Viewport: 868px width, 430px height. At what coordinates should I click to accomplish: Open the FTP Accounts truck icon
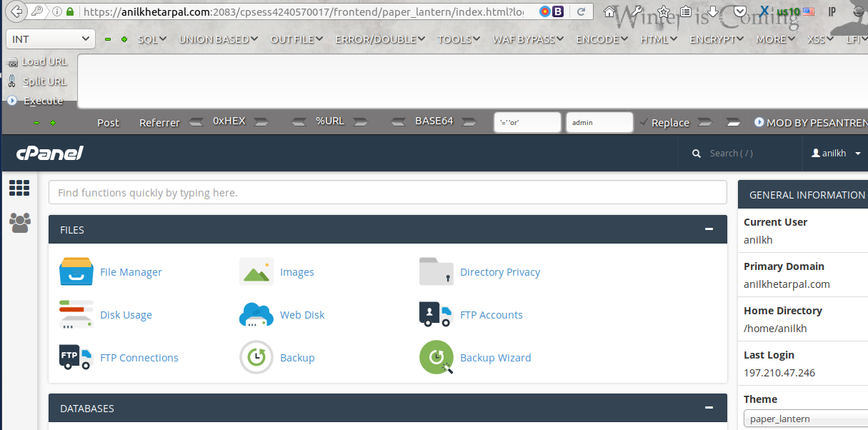(x=437, y=315)
